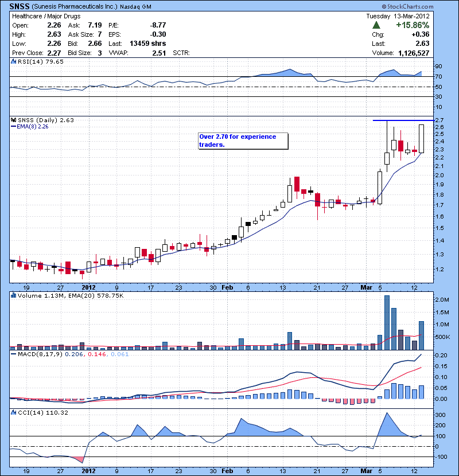Click the annotation 'Over 2.70 for experience traders.'

[x=243, y=141]
